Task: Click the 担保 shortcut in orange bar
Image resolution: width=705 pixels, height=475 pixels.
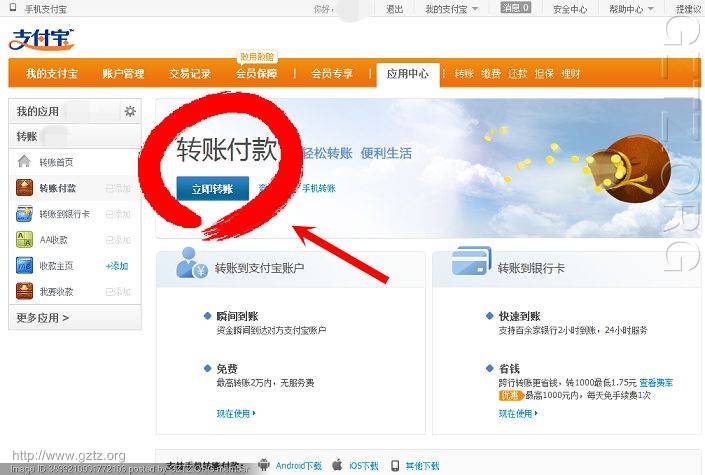Action: coord(544,73)
